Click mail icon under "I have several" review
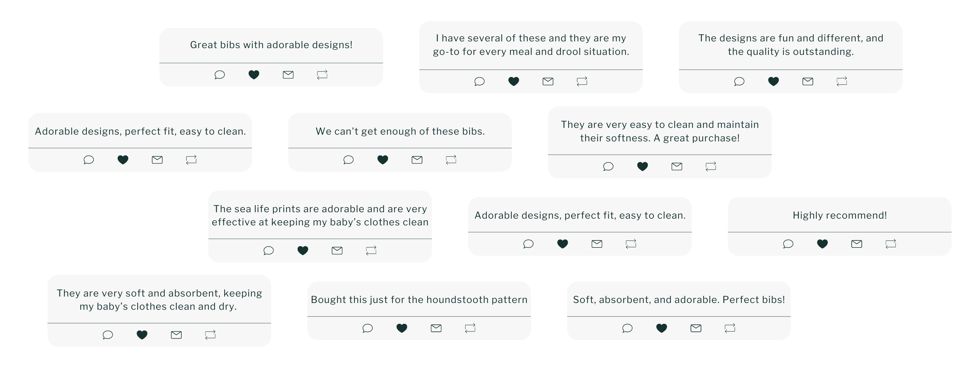This screenshot has width=980, height=368. (548, 81)
